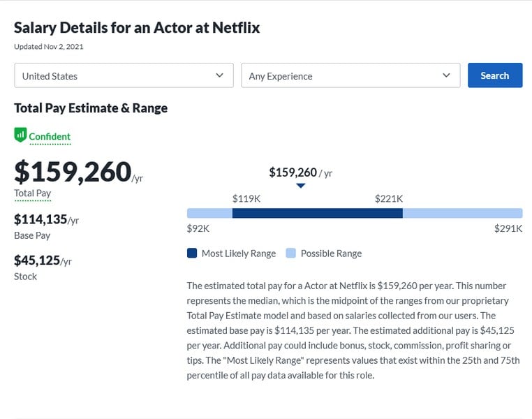Click the Confident dotted-underline label
This screenshot has width=532, height=419.
point(50,137)
